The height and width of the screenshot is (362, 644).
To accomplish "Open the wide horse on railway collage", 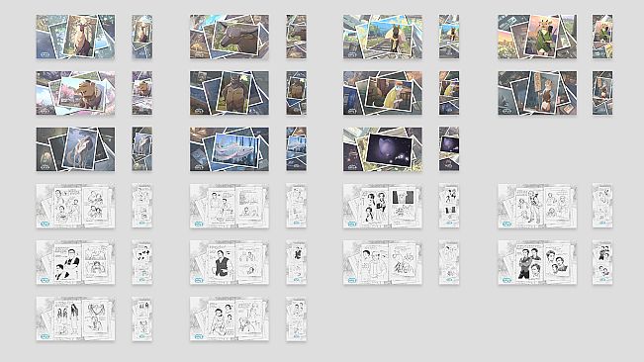I will coord(383,37).
